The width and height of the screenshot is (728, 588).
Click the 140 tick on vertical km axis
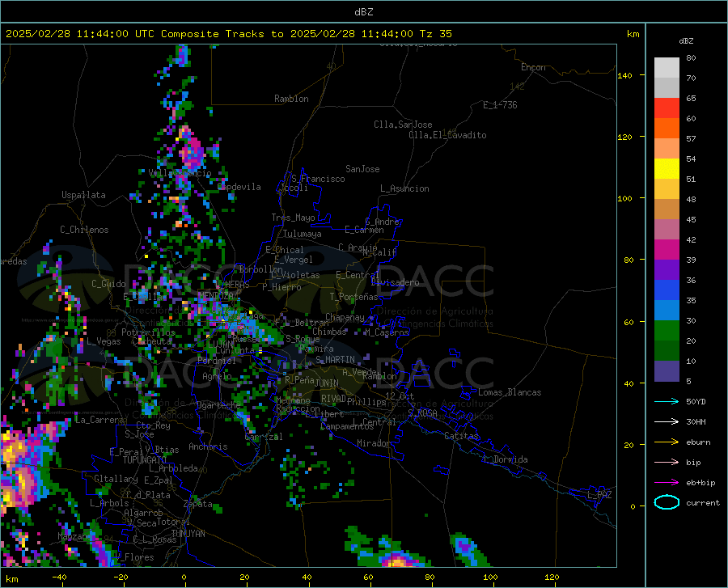click(x=624, y=75)
